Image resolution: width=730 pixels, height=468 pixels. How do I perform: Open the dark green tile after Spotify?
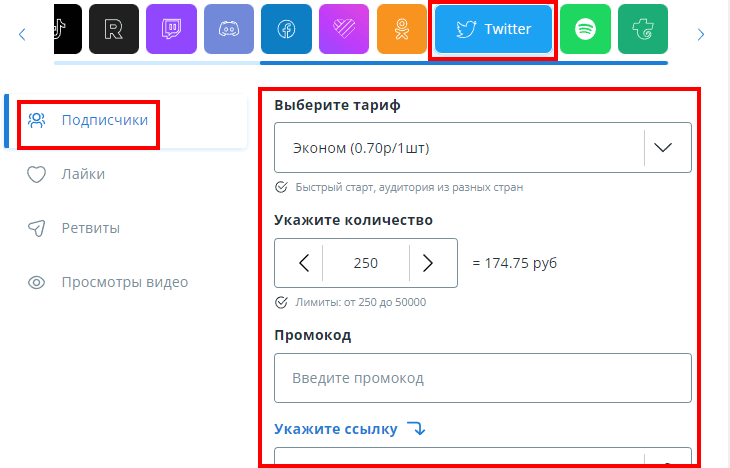(643, 29)
